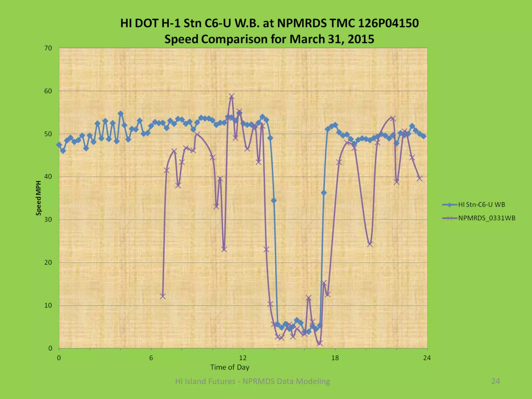Click the Speed MPH axis label

pos(38,198)
